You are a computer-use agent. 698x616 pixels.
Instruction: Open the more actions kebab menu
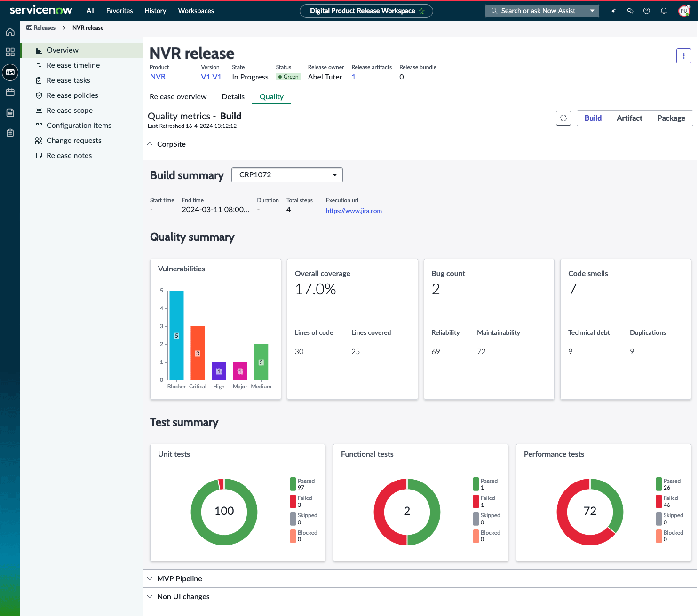[684, 56]
